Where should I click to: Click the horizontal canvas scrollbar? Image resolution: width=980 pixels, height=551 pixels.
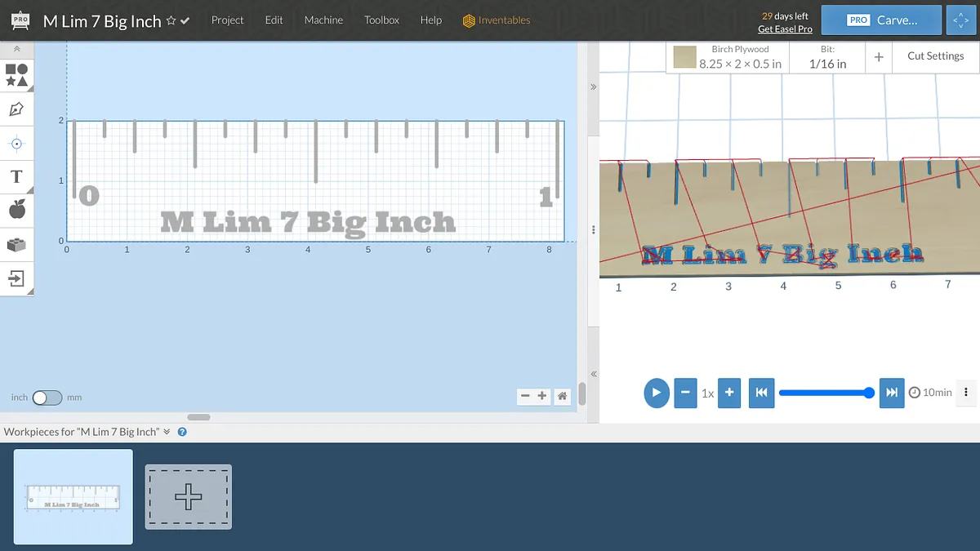click(x=198, y=417)
